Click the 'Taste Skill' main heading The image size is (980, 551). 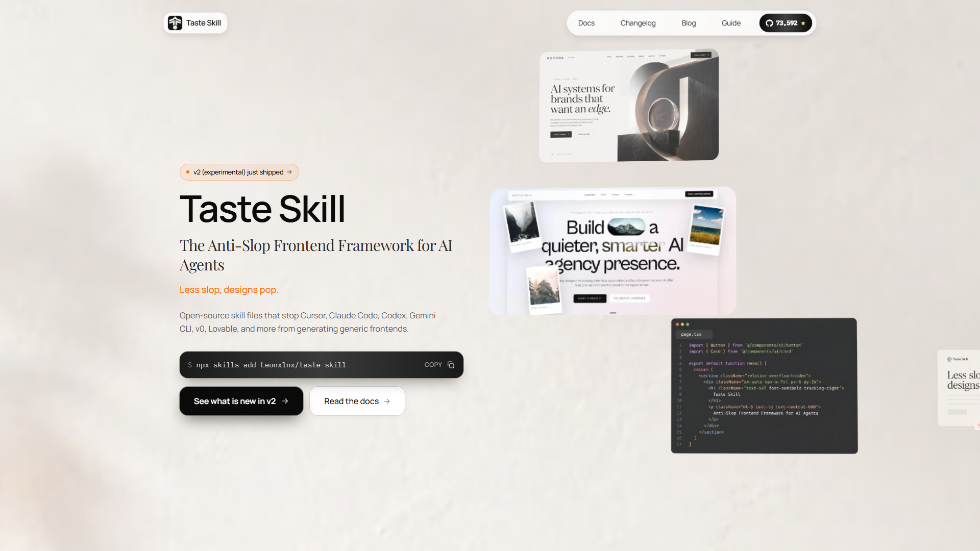[262, 209]
